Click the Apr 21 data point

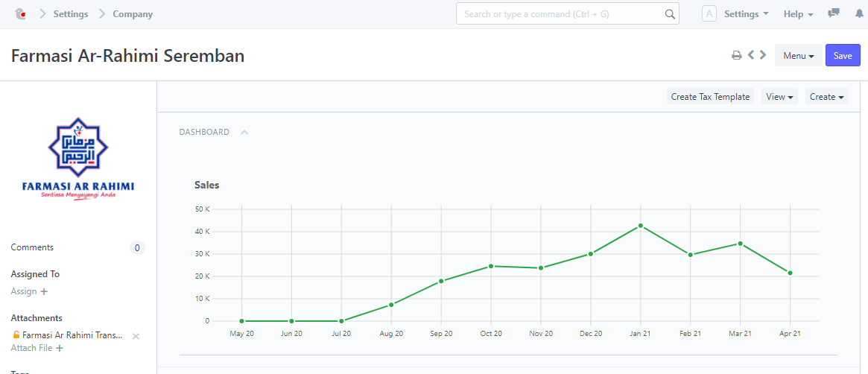point(790,273)
